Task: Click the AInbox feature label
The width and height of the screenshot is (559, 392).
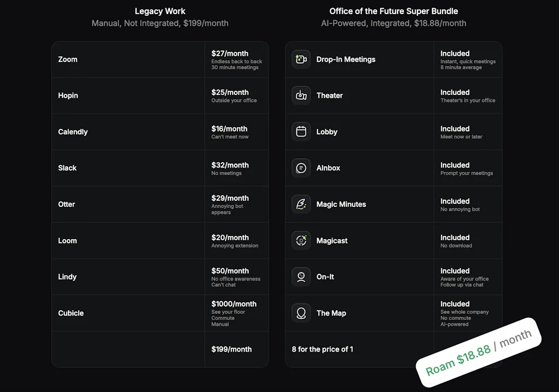Action: tap(328, 168)
